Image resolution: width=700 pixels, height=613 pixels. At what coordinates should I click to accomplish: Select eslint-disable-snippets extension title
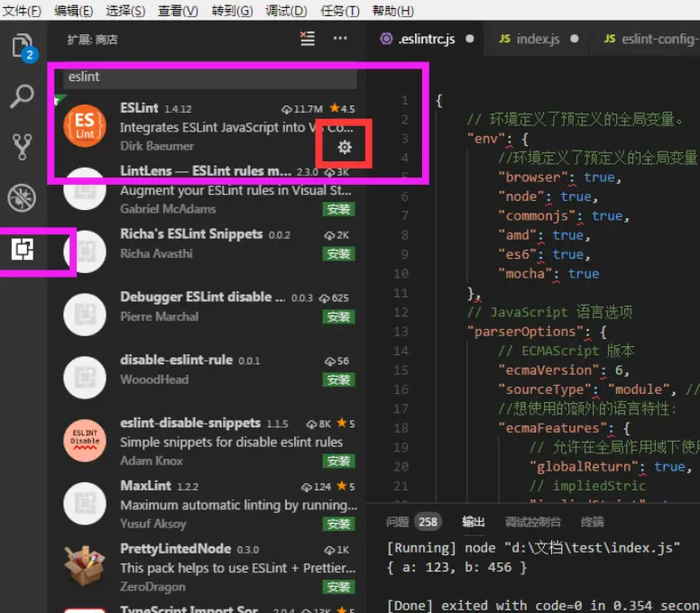click(190, 423)
